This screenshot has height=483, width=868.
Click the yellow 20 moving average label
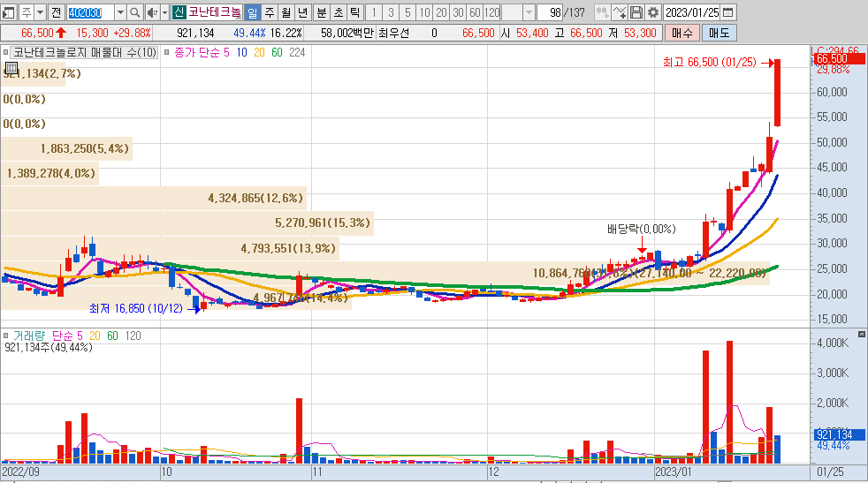259,53
